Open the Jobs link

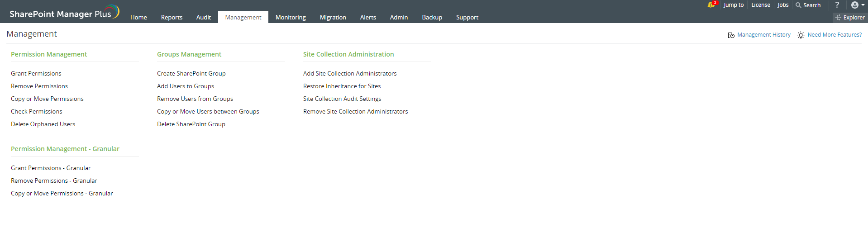[x=783, y=5]
